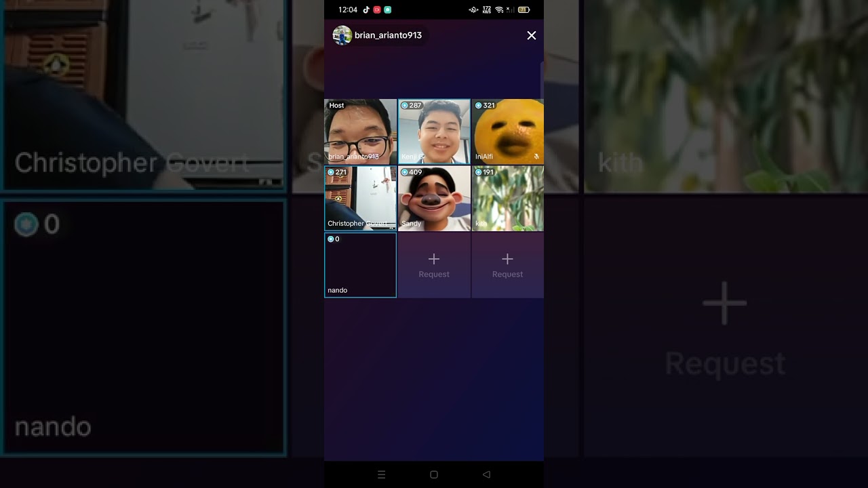868x488 pixels.
Task: Open IniAlfi's orange-face video tile
Action: pos(508,131)
